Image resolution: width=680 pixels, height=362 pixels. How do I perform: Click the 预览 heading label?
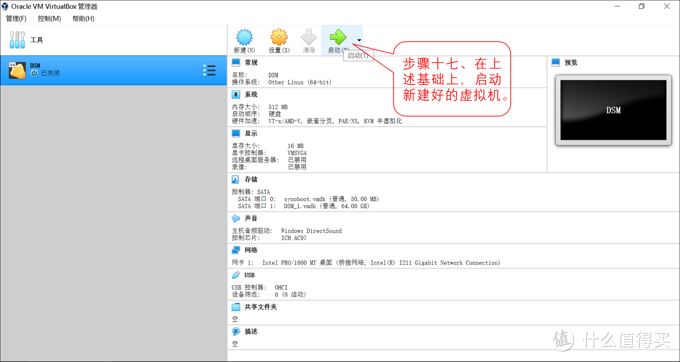pos(571,63)
